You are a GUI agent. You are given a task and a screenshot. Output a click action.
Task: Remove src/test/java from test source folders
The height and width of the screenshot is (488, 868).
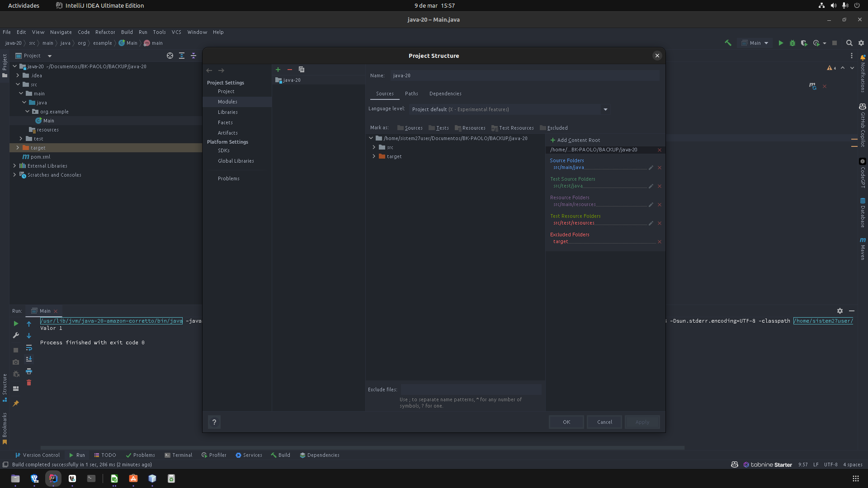[660, 186]
